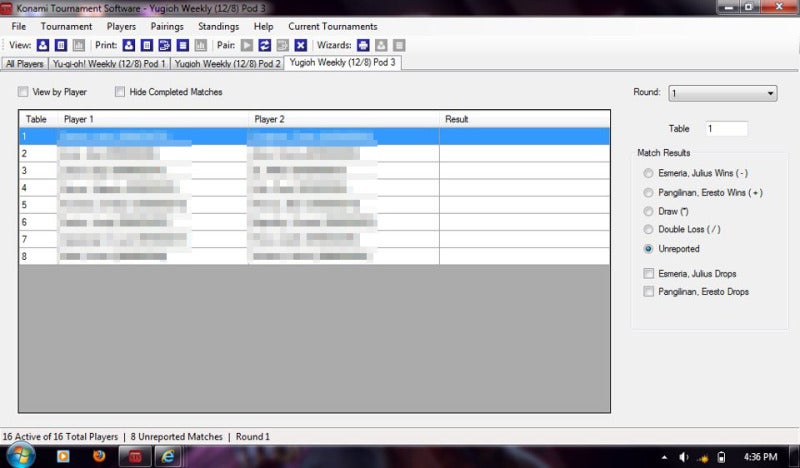Check Pangilinan, Eresto Drops
The width and height of the screenshot is (800, 468).
(x=648, y=292)
